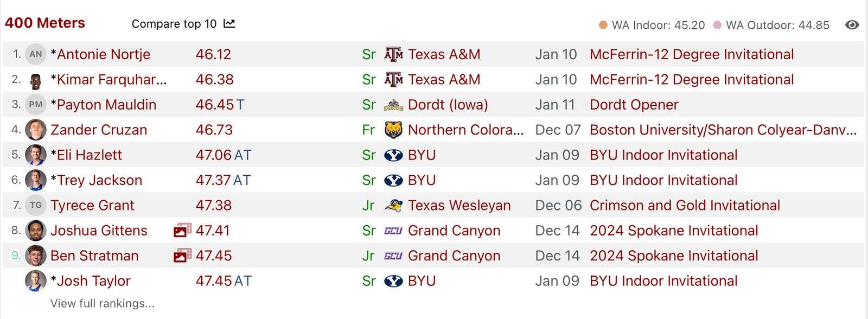The width and height of the screenshot is (868, 319).
Task: Open Compare top 10 link
Action: 174,24
